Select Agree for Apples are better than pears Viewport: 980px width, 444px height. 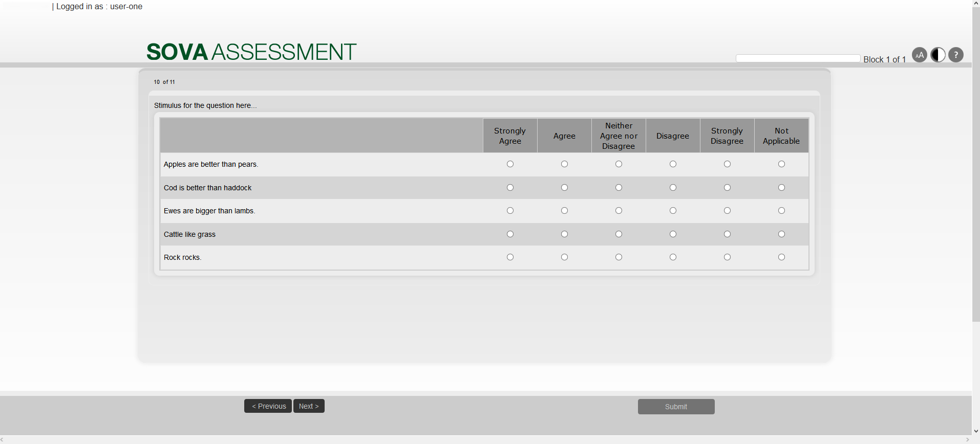point(564,164)
